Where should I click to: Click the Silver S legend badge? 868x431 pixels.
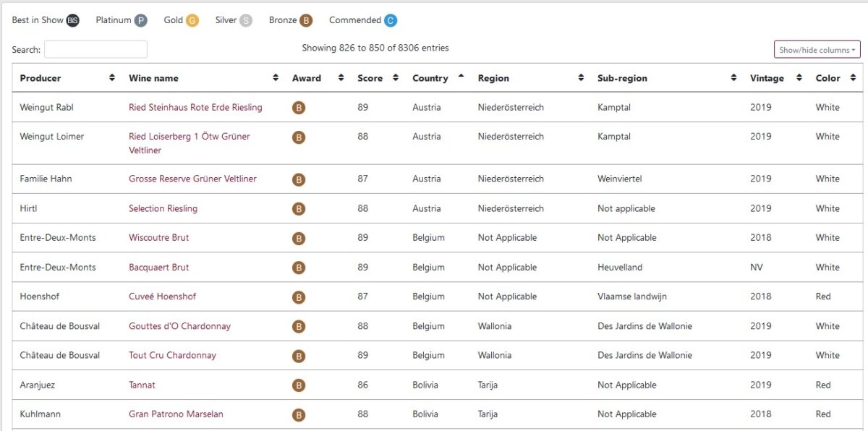(x=246, y=21)
